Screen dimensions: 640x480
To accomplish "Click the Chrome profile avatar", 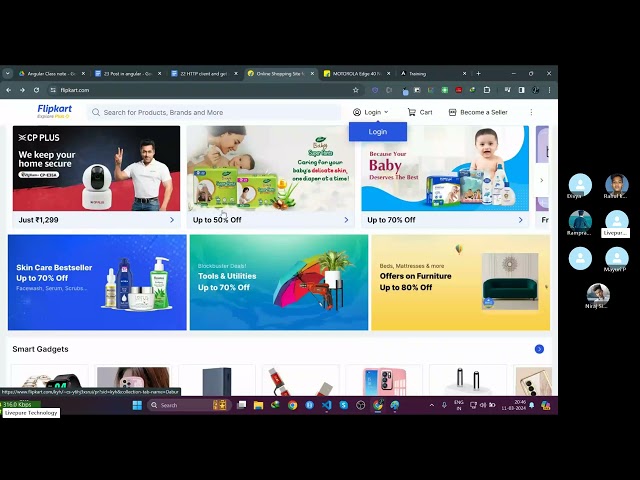I will pyautogui.click(x=536, y=90).
